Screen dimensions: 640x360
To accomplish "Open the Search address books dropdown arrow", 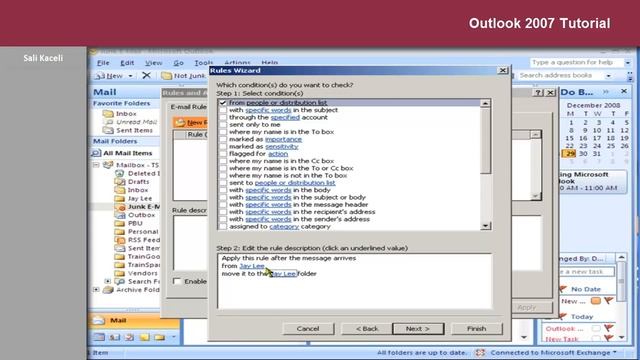I will click(x=609, y=76).
